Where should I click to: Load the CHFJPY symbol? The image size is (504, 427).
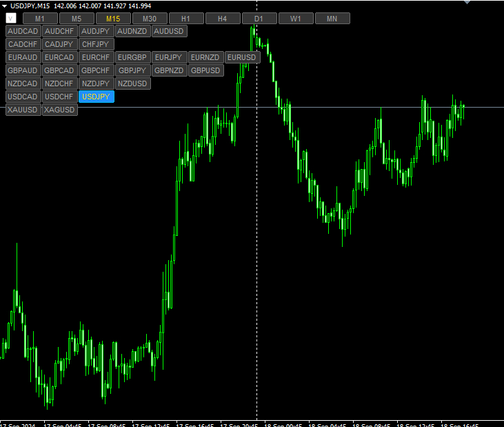coord(96,44)
